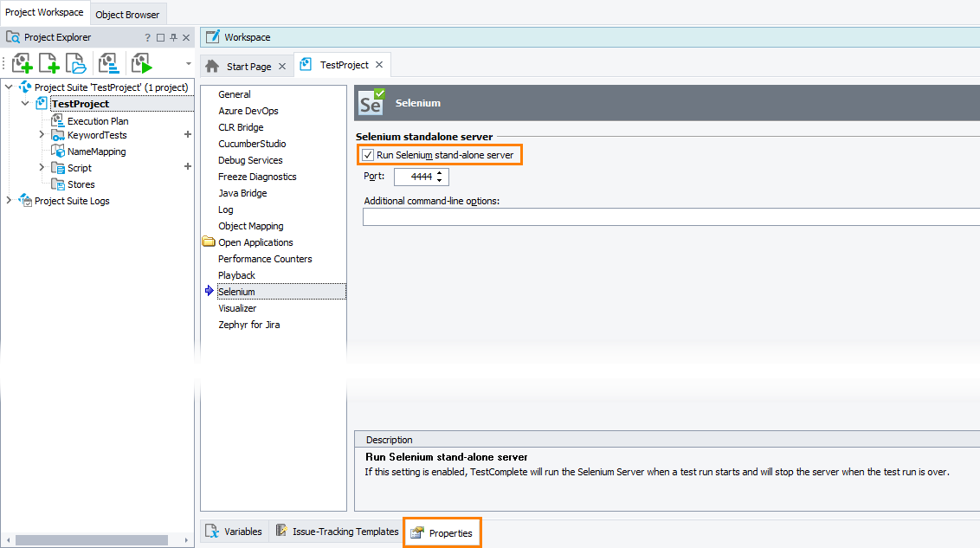Click the Run Project toolbar icon

click(x=141, y=63)
